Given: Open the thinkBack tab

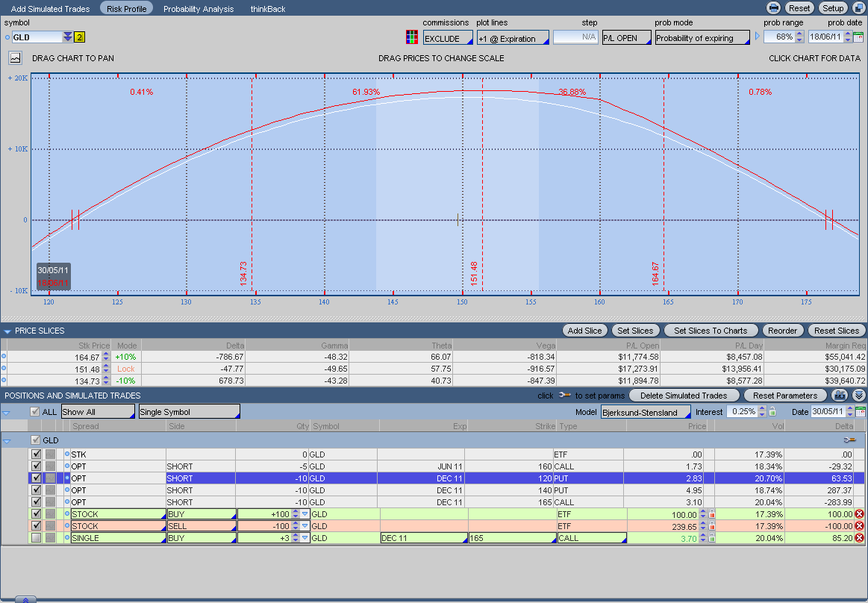Looking at the screenshot, I should tap(268, 9).
